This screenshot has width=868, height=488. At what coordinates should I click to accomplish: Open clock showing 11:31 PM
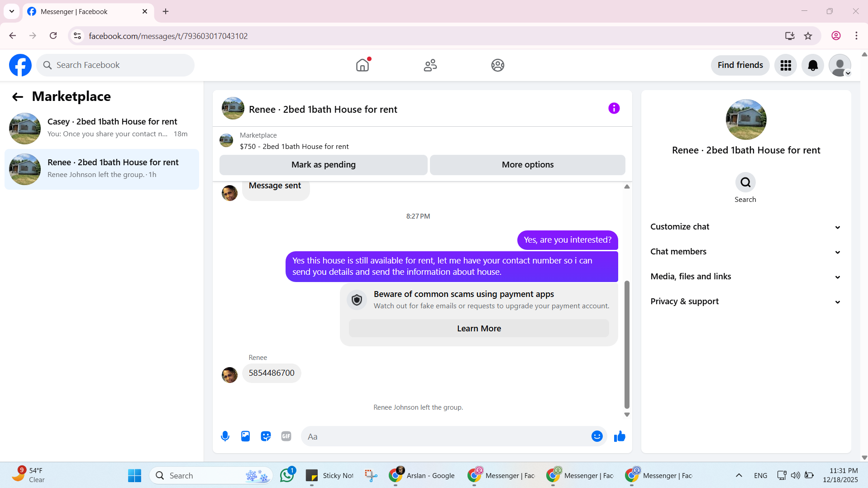click(x=840, y=475)
